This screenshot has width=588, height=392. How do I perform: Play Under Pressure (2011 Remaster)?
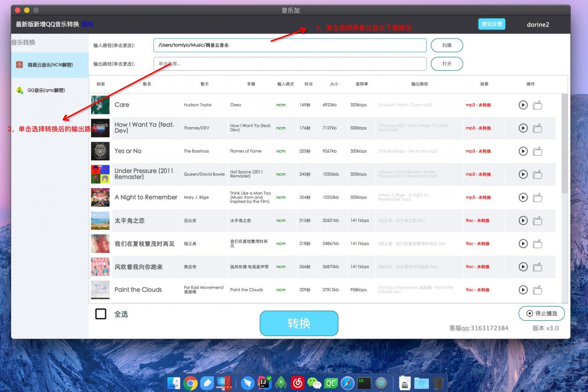(523, 174)
